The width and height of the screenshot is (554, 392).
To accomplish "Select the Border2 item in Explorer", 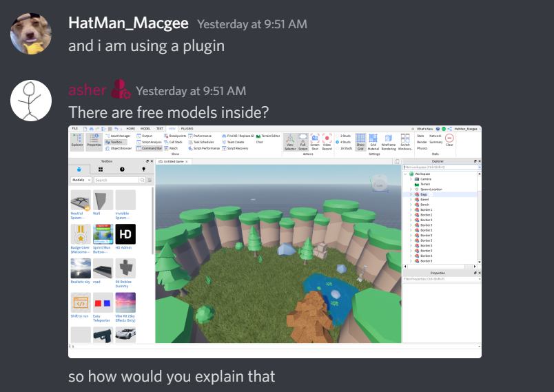I will (x=426, y=215).
